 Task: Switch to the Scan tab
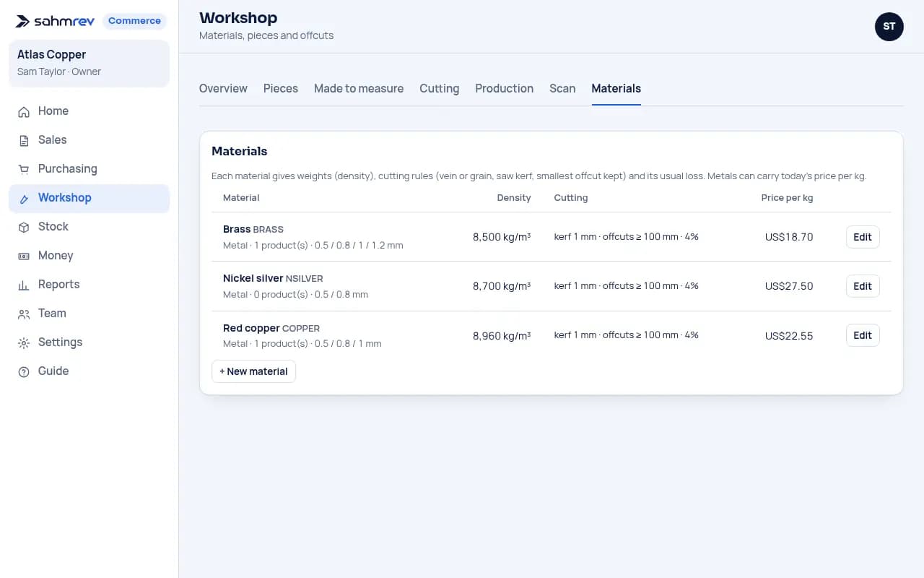(562, 88)
